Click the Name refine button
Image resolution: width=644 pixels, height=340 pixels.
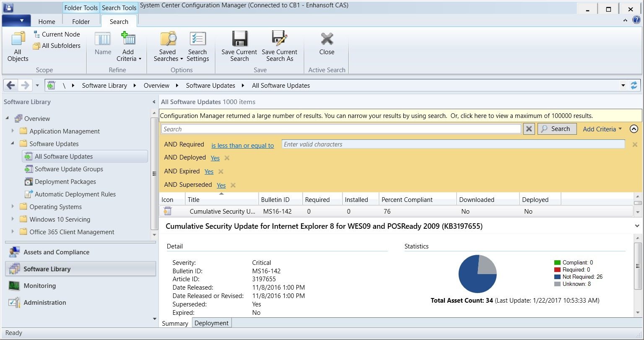coord(103,44)
